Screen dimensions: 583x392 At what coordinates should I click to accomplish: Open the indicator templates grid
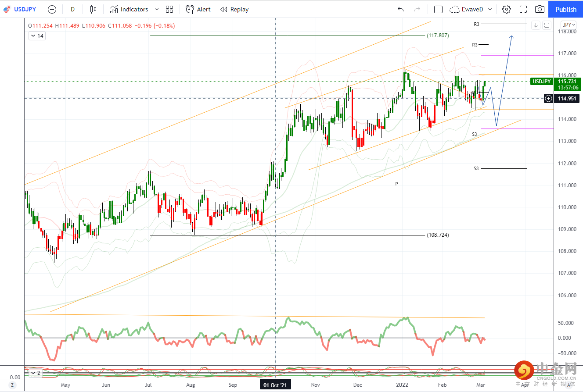[x=169, y=9]
